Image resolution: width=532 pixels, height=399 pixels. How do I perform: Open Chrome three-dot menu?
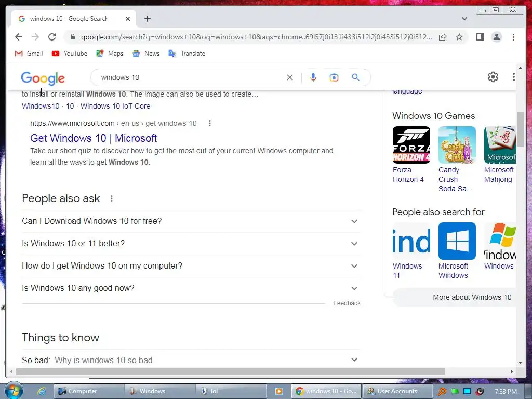(513, 37)
